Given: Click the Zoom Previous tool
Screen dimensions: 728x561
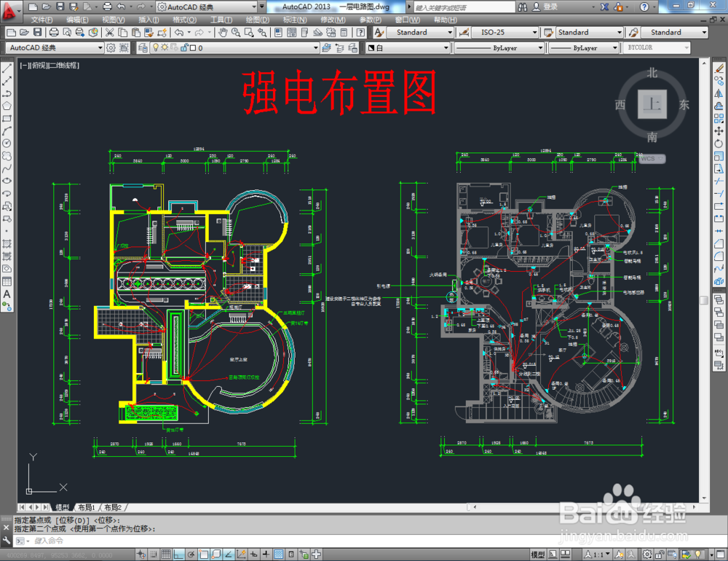Looking at the screenshot, I should (x=262, y=32).
